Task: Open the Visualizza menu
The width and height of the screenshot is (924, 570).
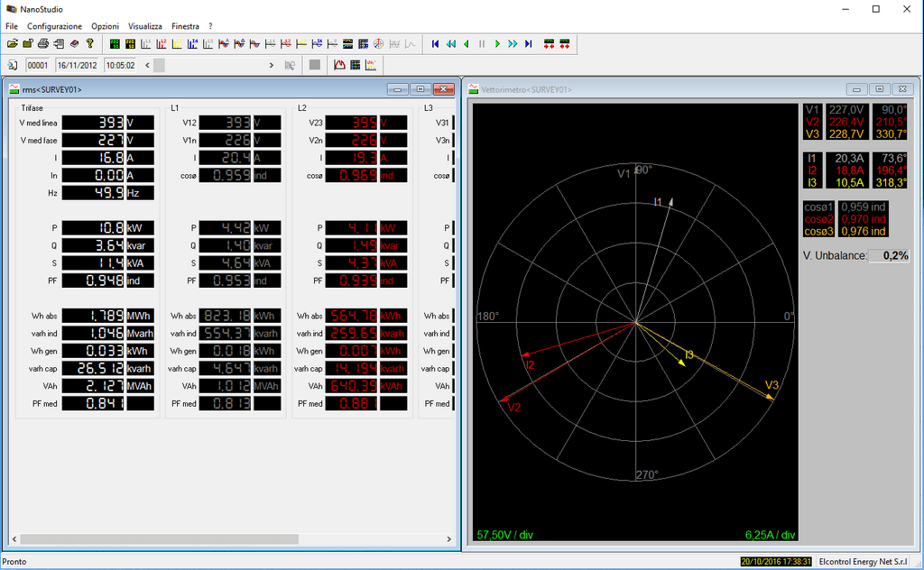Action: click(145, 26)
